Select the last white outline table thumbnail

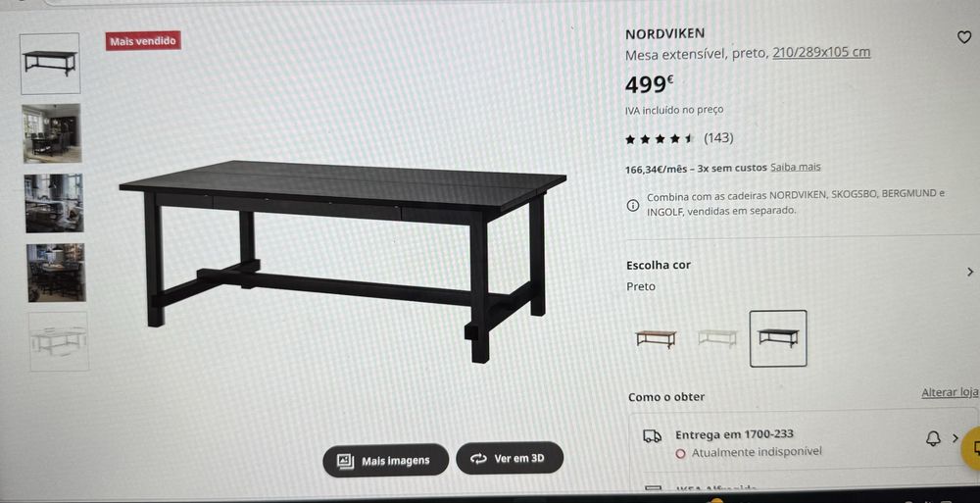59,341
